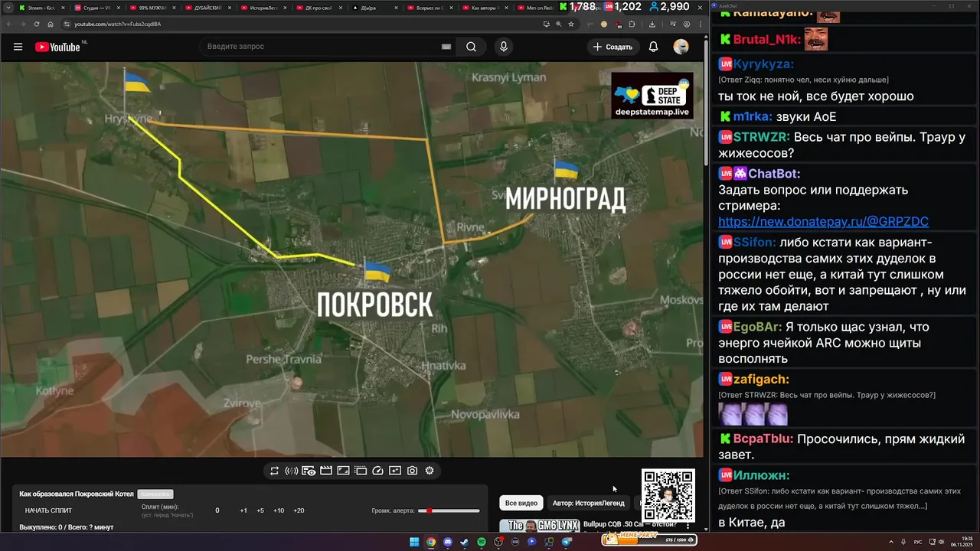980x551 pixels.
Task: Click the Bullpup CQB .50 Cal video title
Action: 630,524
